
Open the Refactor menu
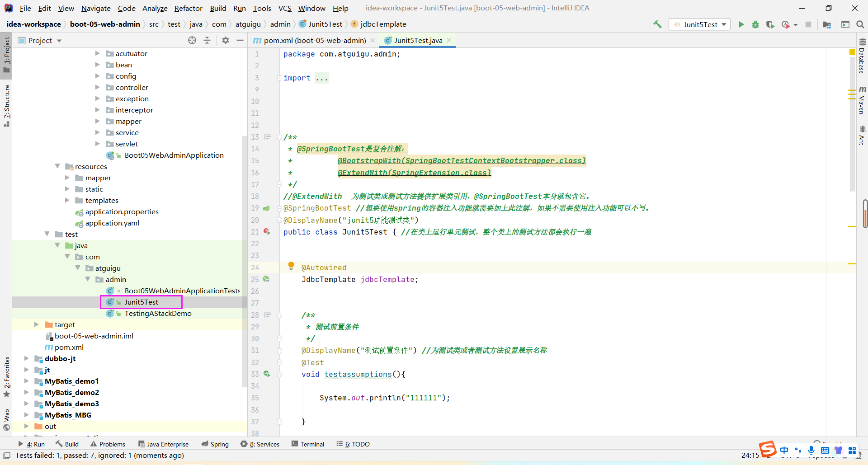188,8
